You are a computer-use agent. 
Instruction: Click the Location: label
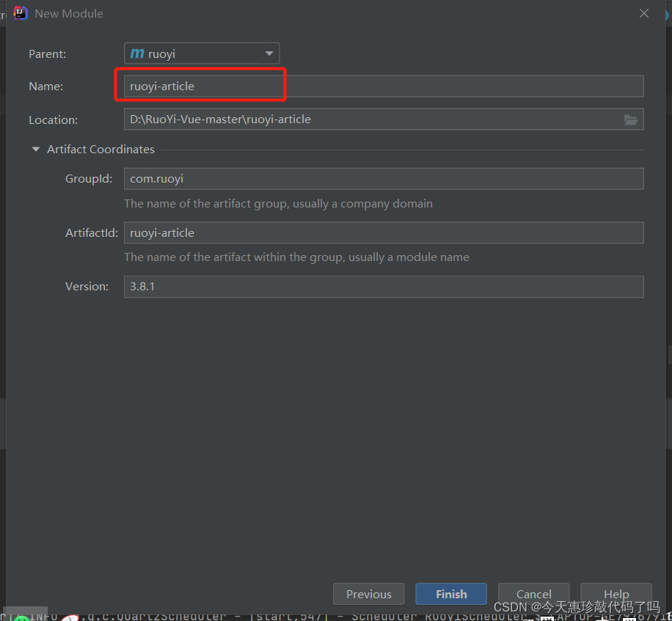point(53,120)
